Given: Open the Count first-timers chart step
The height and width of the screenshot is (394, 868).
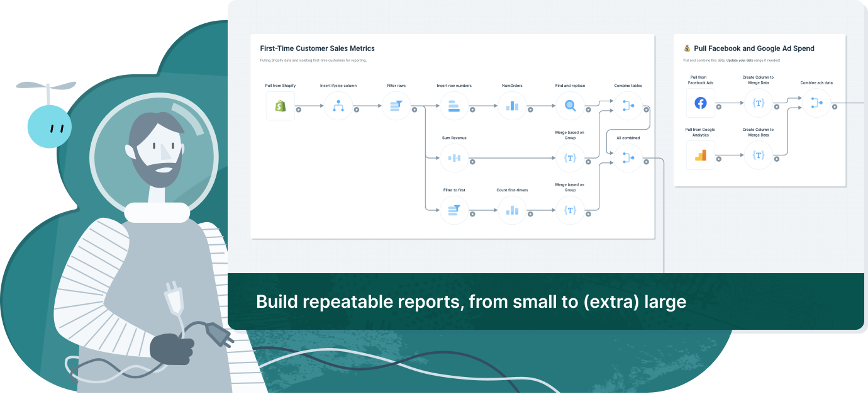Looking at the screenshot, I should 512,210.
